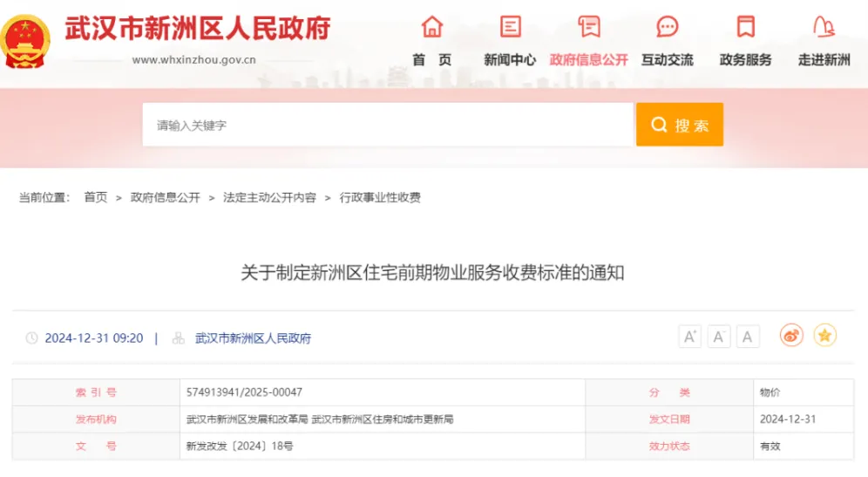Image resolution: width=868 pixels, height=477 pixels.
Task: Click the orange 搜索 button
Action: [680, 125]
